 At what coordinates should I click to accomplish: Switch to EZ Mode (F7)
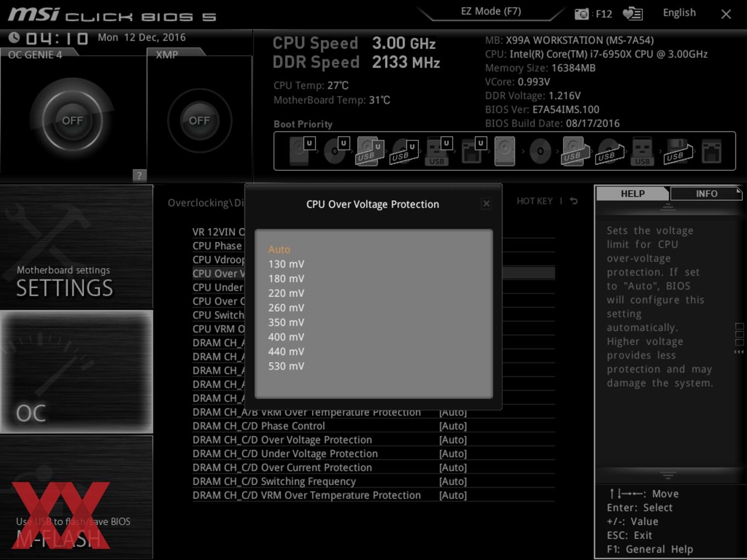coord(490,11)
